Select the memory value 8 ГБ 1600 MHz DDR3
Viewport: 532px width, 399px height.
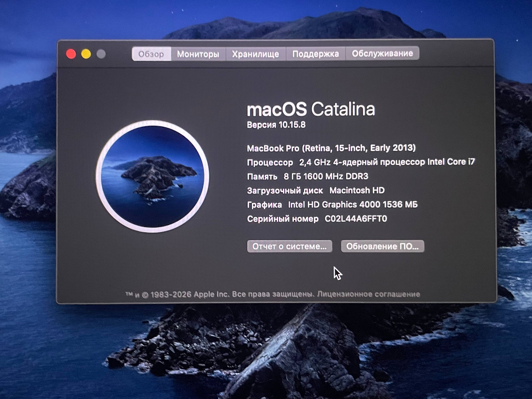tap(326, 176)
